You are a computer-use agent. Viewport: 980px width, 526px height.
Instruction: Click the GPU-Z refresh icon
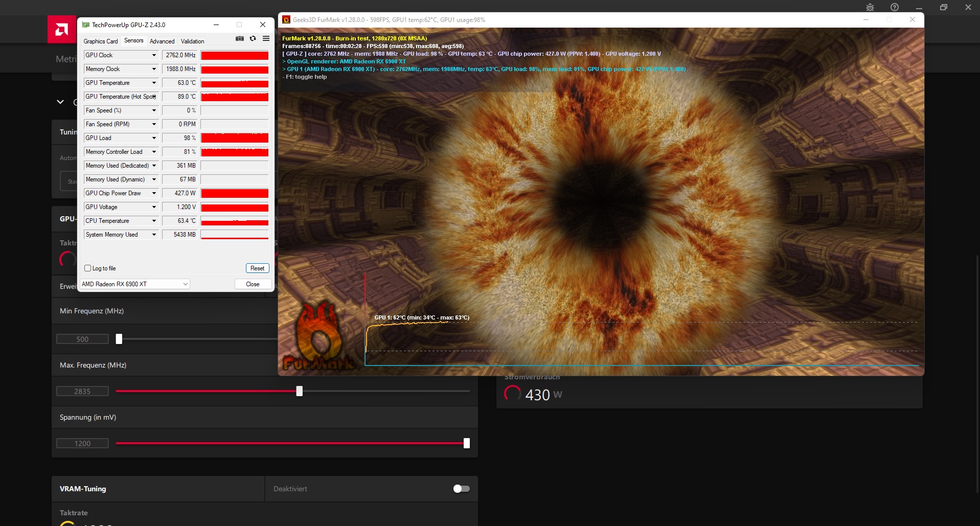(253, 39)
